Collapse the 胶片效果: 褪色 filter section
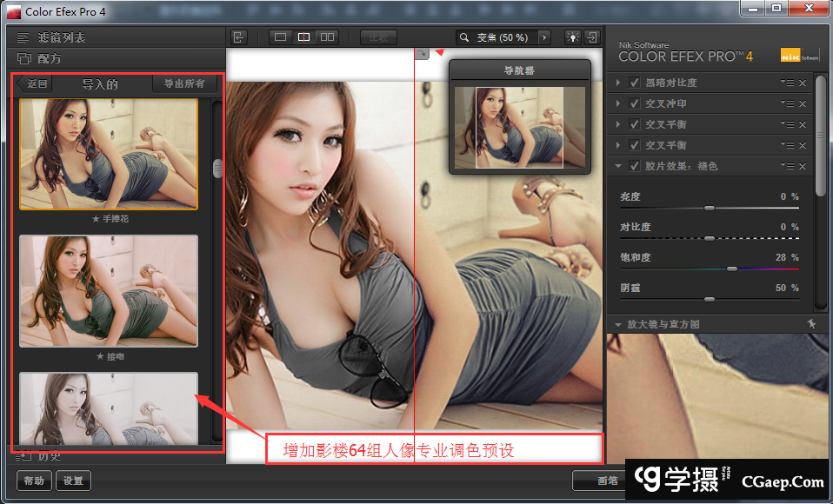833x504 pixels. pos(618,166)
